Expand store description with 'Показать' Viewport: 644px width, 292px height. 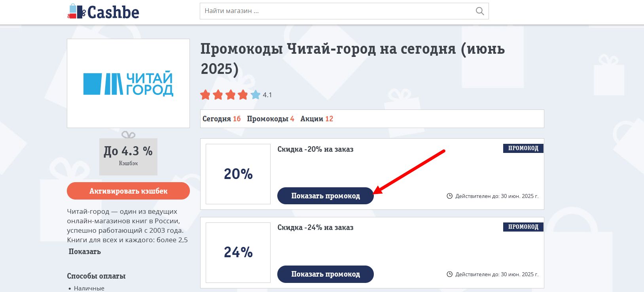click(x=85, y=252)
